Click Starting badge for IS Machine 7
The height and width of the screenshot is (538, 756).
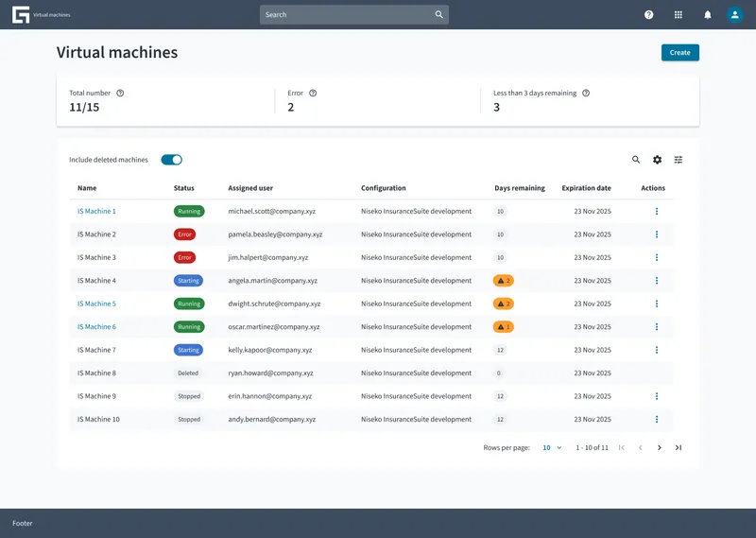click(x=188, y=350)
